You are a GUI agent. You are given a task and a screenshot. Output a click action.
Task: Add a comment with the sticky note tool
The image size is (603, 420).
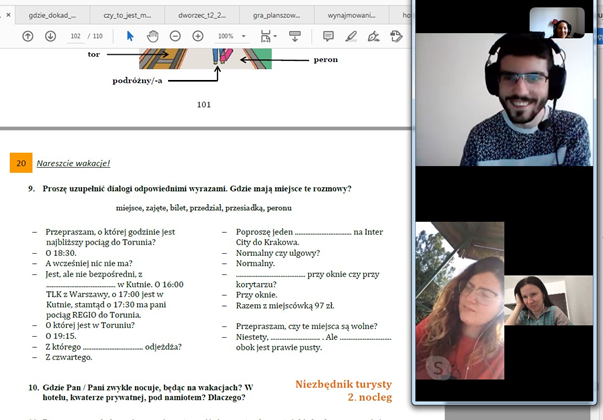pos(328,36)
